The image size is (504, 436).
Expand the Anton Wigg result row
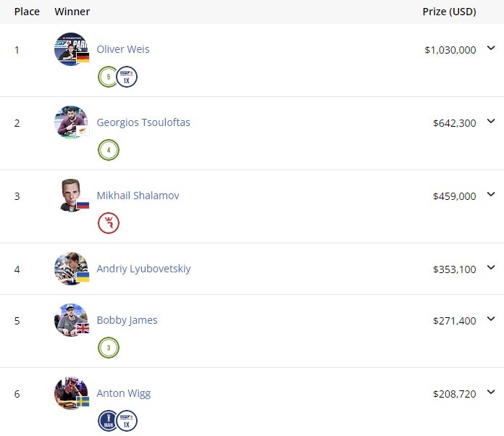click(492, 393)
